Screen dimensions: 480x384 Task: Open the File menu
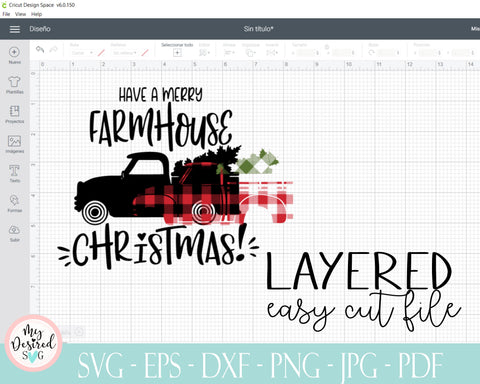(6, 14)
